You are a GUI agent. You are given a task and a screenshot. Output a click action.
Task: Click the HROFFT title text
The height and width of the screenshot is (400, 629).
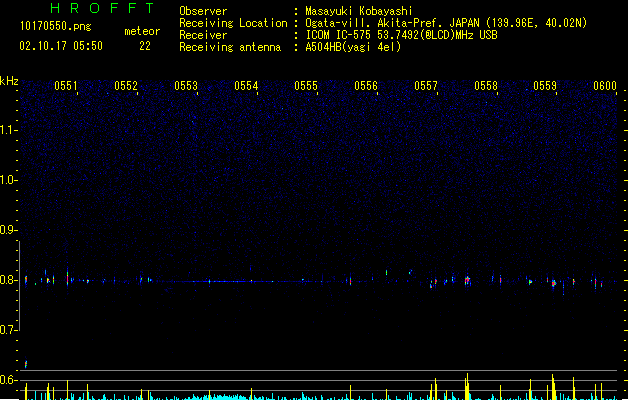(102, 8)
